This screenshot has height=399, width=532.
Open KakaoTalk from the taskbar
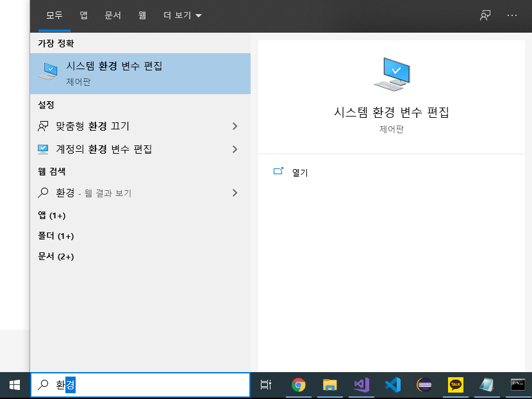pyautogui.click(x=455, y=385)
